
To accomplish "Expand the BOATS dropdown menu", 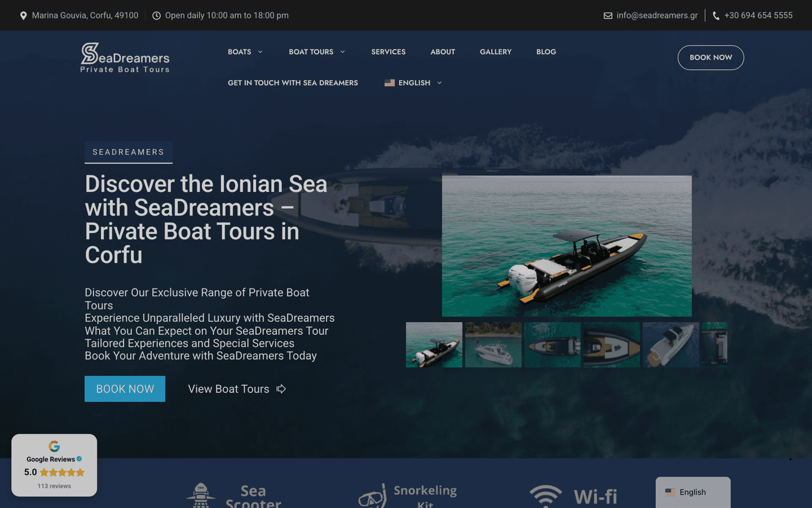I will (x=245, y=51).
